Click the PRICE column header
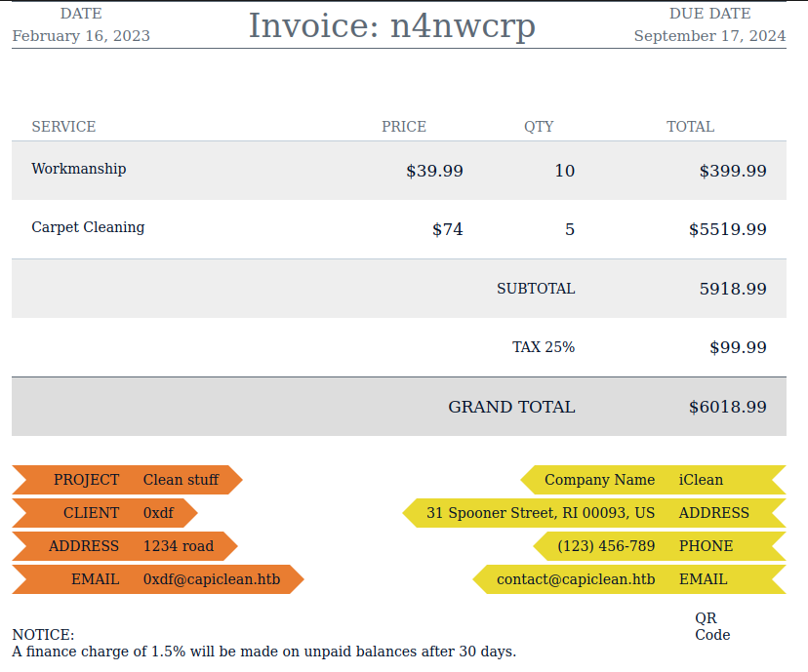Viewport: 808px width, 672px height. [404, 127]
